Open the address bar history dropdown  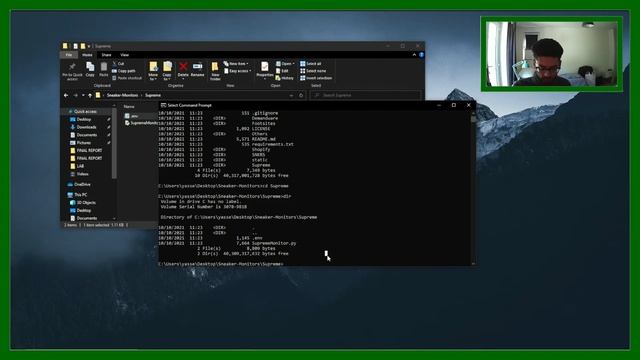[x=291, y=96]
